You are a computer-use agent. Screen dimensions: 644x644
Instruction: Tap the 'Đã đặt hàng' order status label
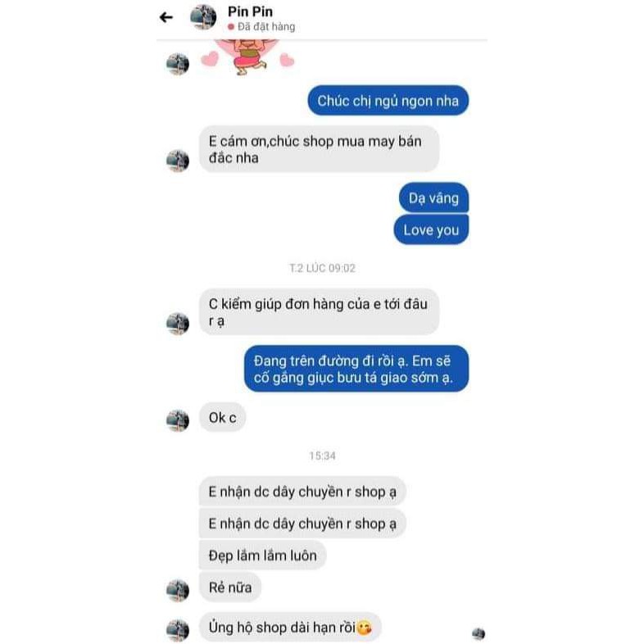(x=261, y=27)
